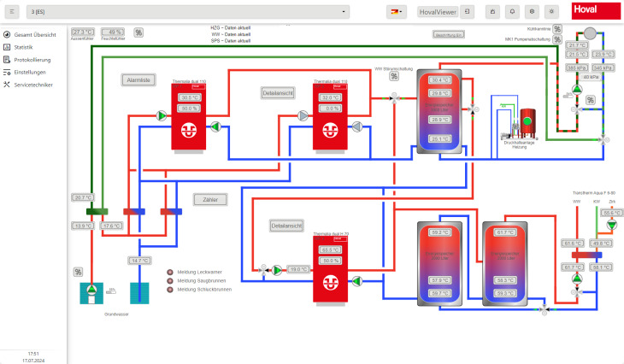Select Statistik in the sidebar
Image resolution: width=624 pixels, height=364 pixels.
pyautogui.click(x=23, y=47)
